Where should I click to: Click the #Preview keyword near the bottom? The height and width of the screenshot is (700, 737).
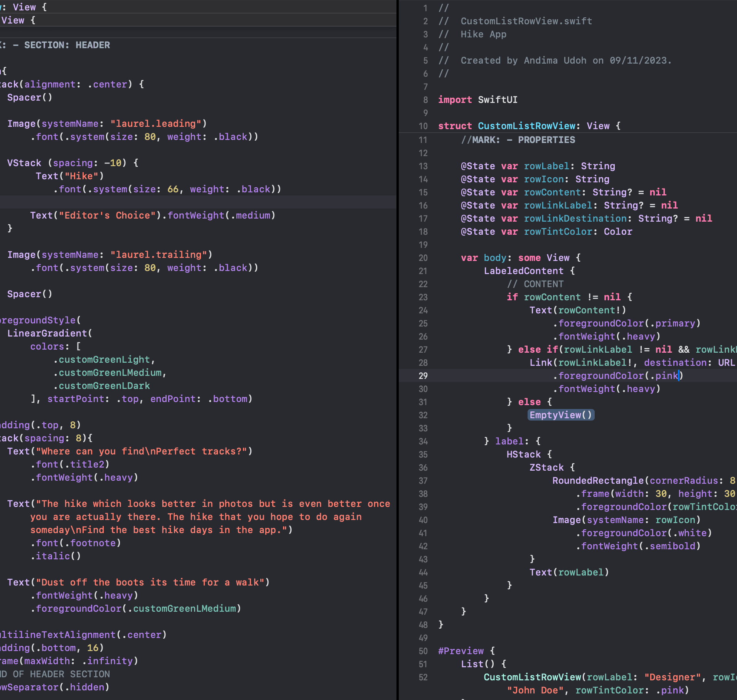pyautogui.click(x=460, y=651)
